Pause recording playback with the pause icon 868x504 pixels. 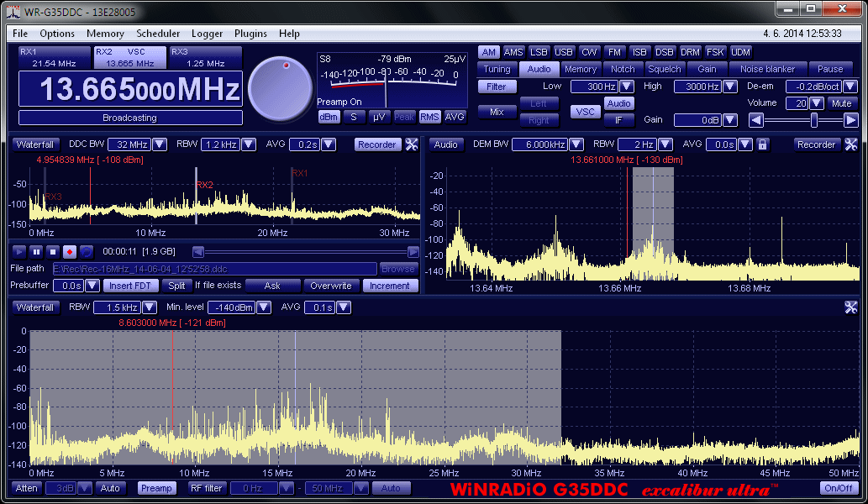[36, 251]
